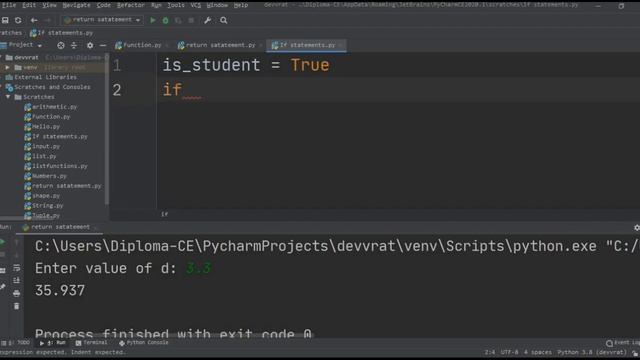Clear output with the trash icon
The image size is (640, 360).
coord(16,306)
